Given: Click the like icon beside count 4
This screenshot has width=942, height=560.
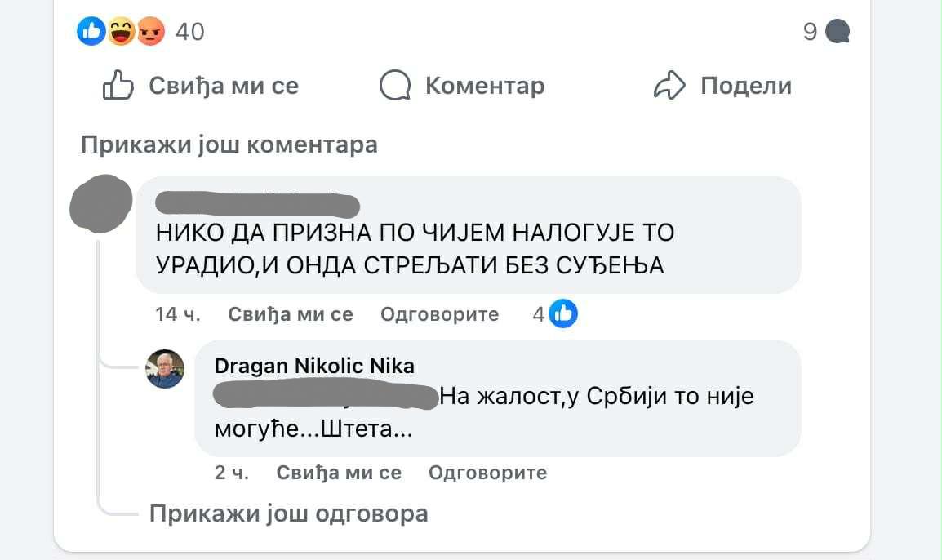Looking at the screenshot, I should [x=563, y=313].
